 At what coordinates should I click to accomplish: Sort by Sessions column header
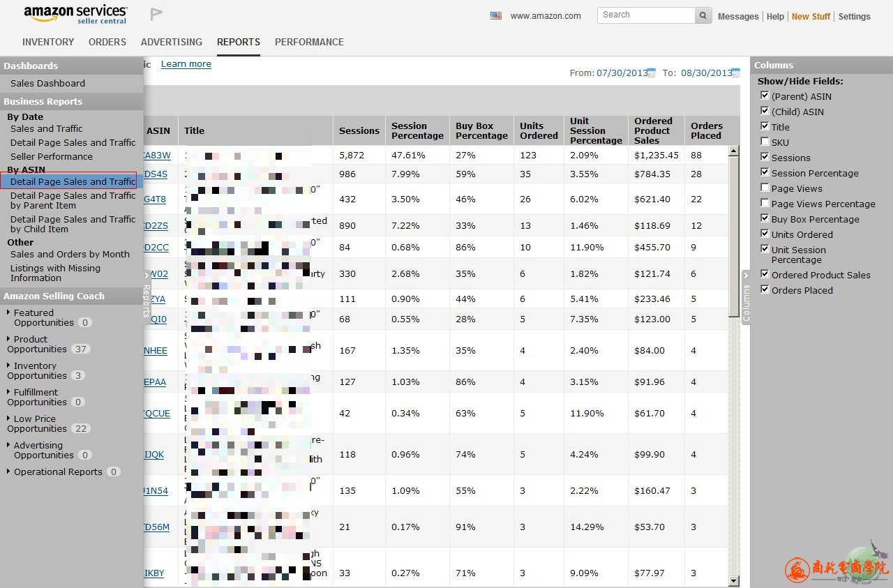[359, 130]
